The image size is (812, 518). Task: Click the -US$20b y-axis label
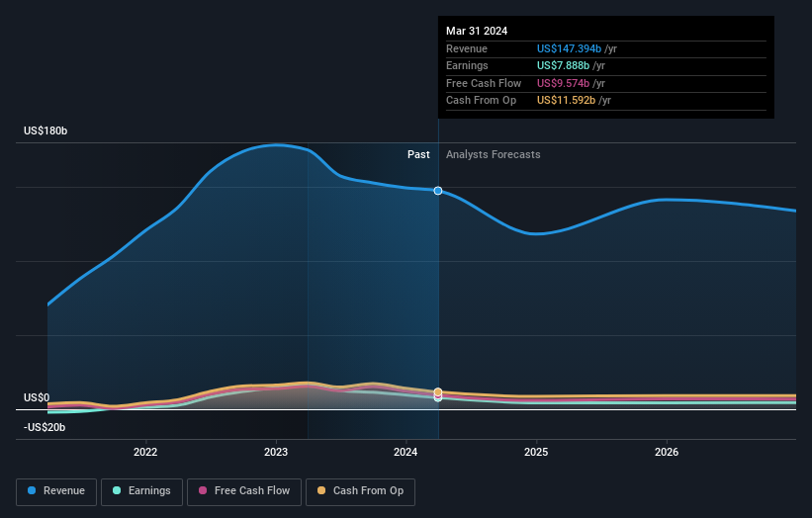click(45, 427)
